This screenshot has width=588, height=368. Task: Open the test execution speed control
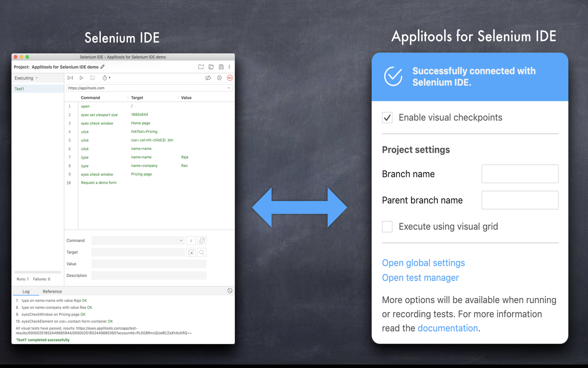106,78
